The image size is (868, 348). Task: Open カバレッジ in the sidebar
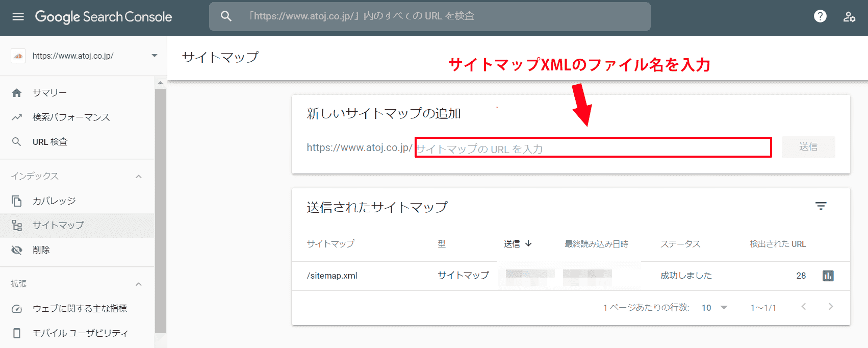(77, 201)
